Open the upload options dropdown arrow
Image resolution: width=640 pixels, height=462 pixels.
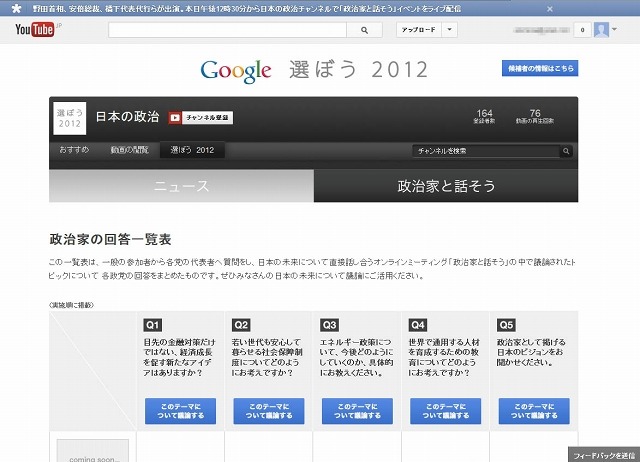[449, 30]
